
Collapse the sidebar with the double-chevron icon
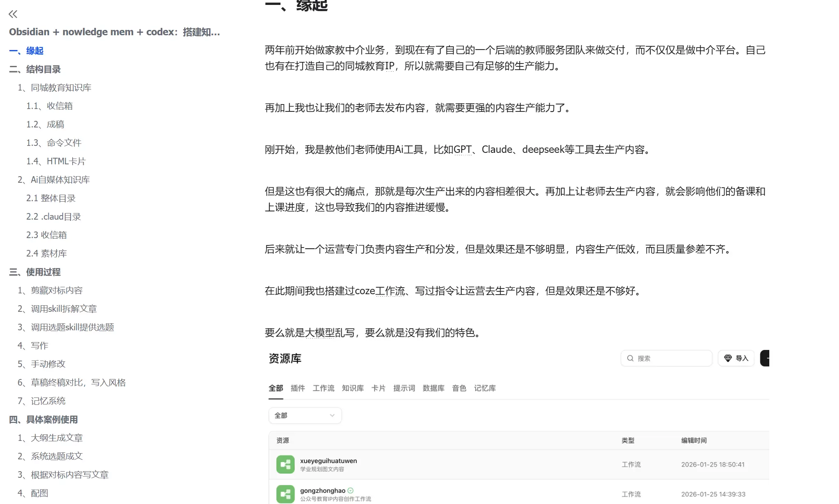pyautogui.click(x=13, y=14)
